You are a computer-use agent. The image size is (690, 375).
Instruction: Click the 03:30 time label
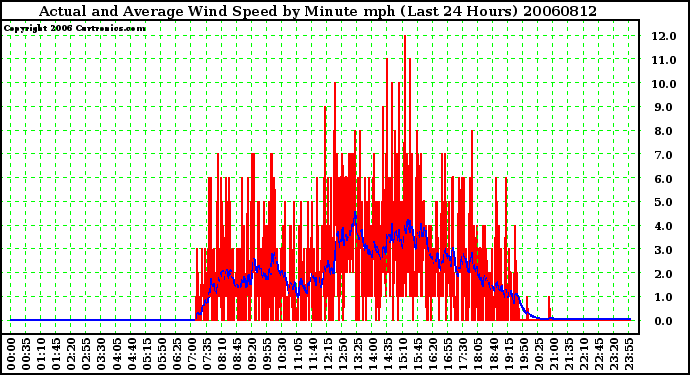(101, 355)
